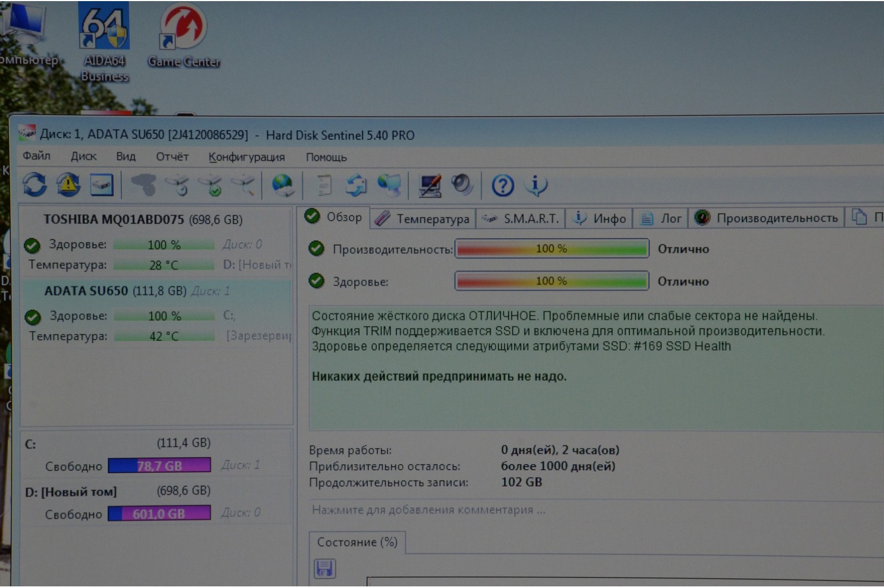
Task: Click the TOSHIBA 28 °C temperature bar
Action: pyautogui.click(x=164, y=265)
